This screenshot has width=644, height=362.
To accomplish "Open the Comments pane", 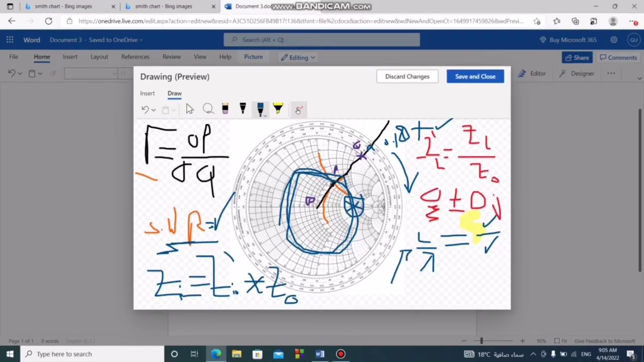I will tap(617, 57).
